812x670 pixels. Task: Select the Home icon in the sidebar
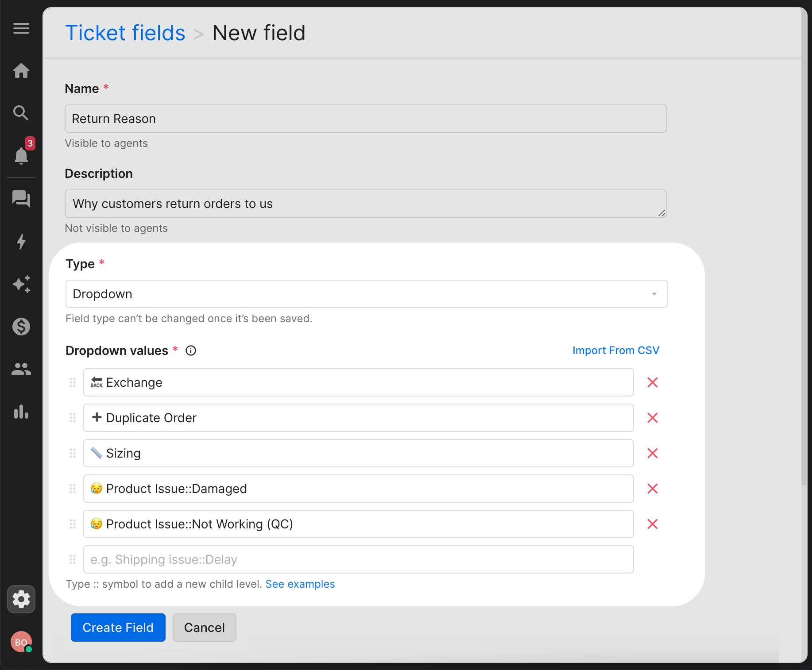(x=21, y=71)
